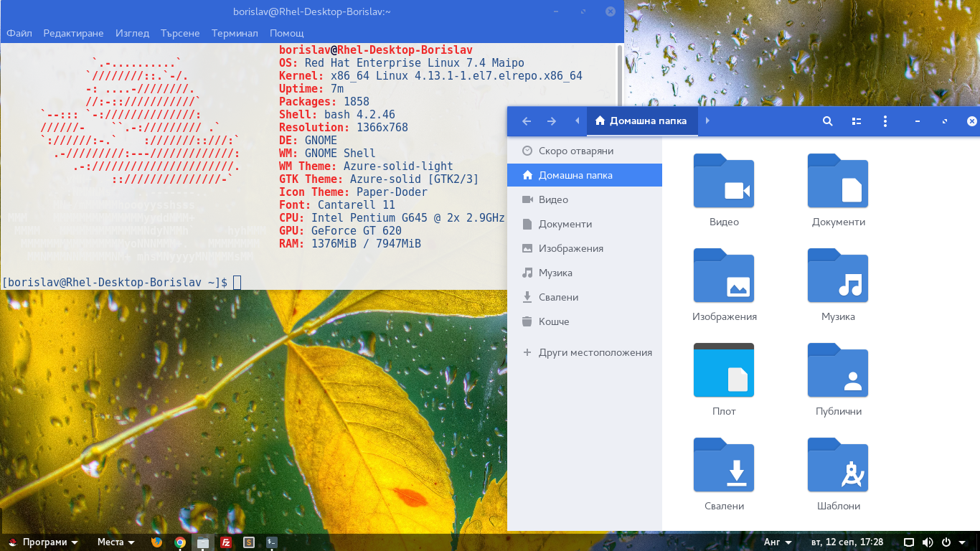
Task: Navigate back with the left arrow
Action: click(x=526, y=121)
